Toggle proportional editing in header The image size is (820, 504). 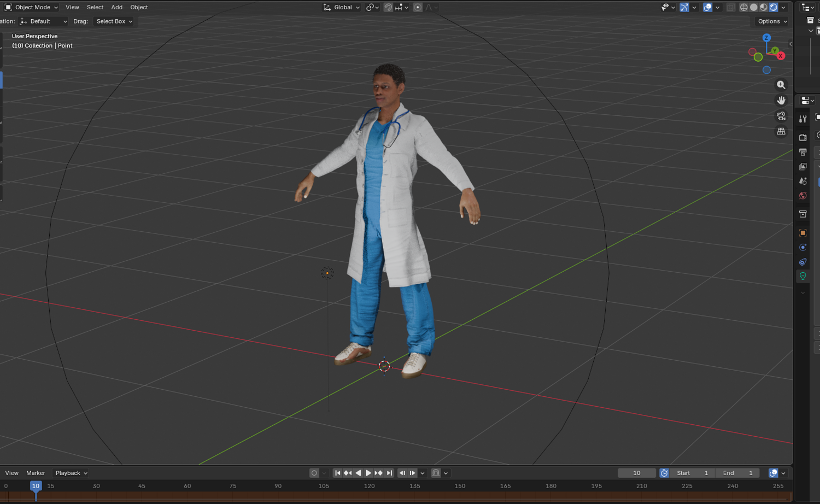click(418, 7)
